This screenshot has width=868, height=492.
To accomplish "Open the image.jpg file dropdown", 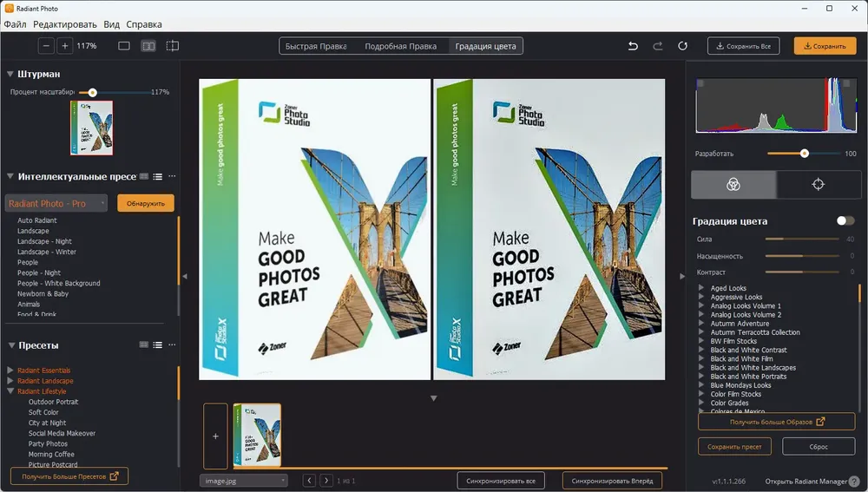I will click(x=244, y=481).
